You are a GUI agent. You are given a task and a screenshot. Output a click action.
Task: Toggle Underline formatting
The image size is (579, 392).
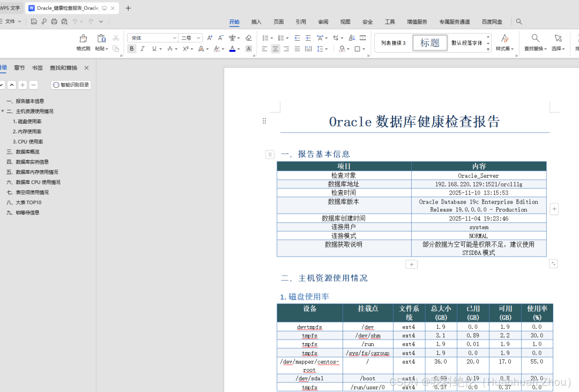click(154, 49)
